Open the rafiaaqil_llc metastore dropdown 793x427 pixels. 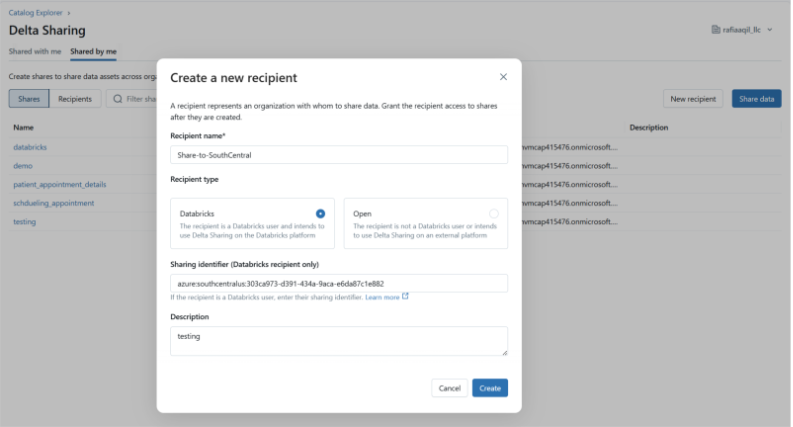[742, 30]
